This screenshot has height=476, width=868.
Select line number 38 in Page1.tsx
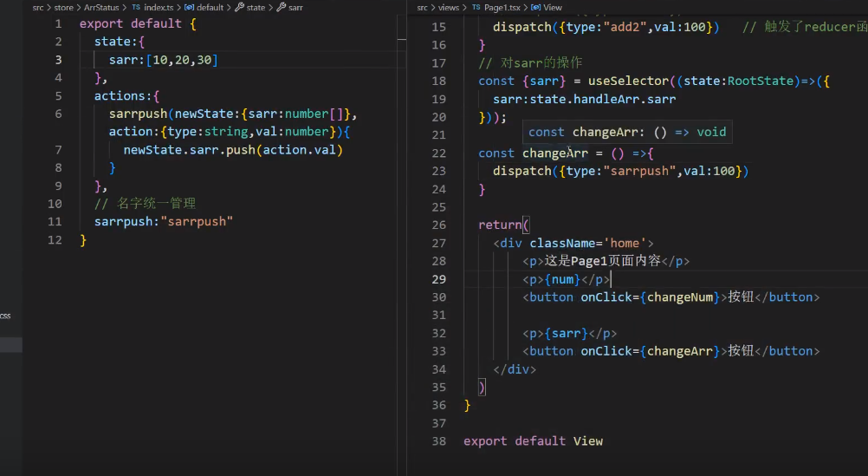click(439, 441)
